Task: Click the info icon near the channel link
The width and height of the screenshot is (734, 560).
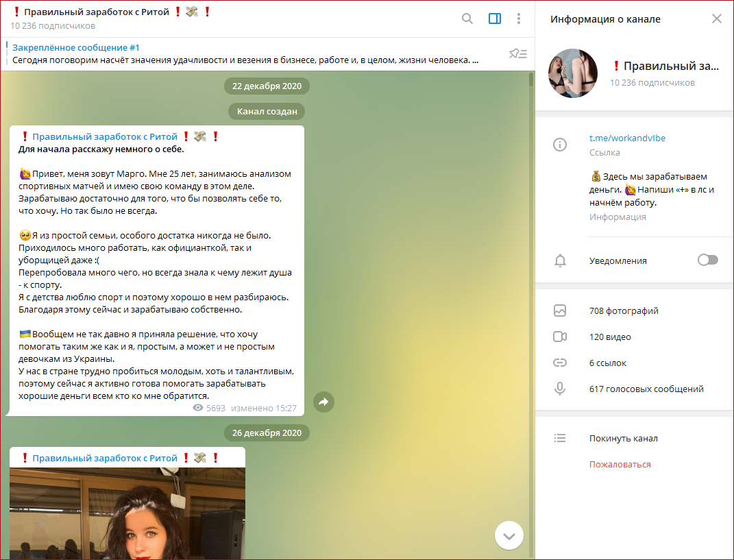Action: (x=560, y=145)
